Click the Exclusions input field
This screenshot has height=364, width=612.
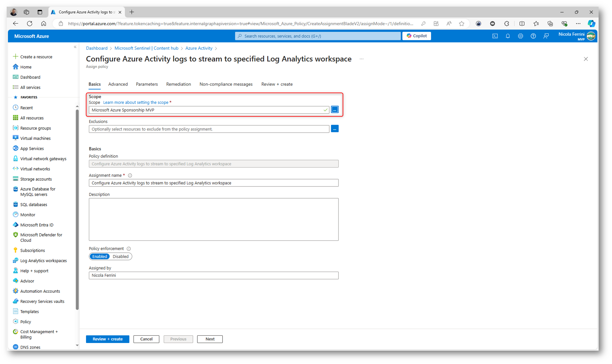(209, 129)
